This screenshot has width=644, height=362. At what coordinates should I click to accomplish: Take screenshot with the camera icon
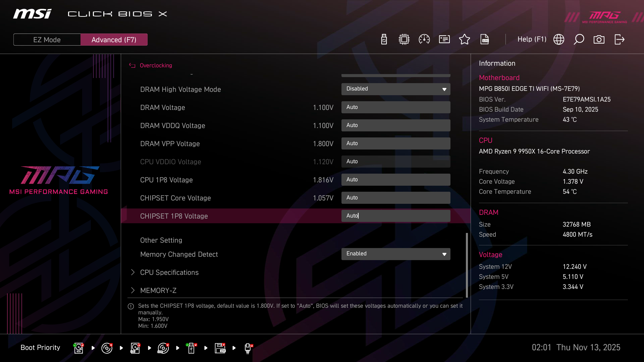(x=599, y=40)
